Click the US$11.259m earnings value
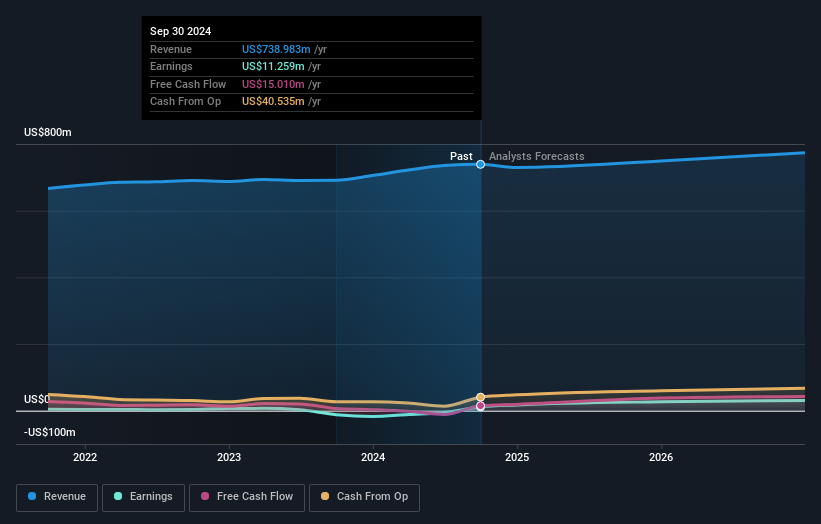 click(x=273, y=66)
